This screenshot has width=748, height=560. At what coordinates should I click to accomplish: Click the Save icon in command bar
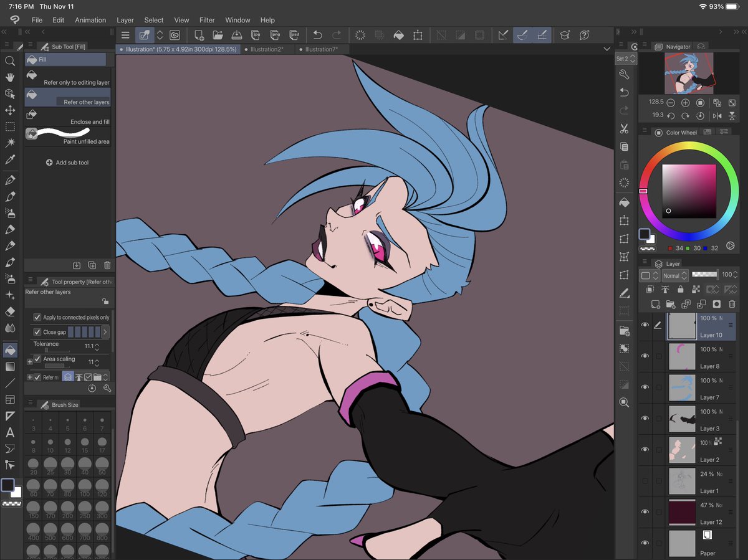237,36
